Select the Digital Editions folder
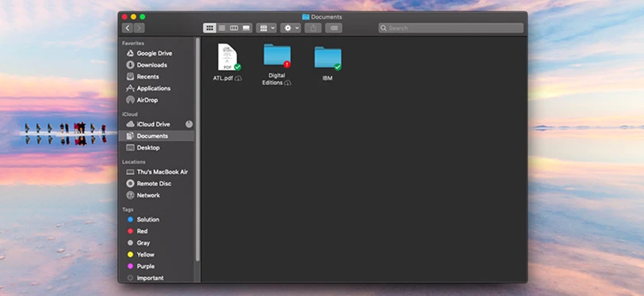Screen dimensions: 644x296 coord(277,55)
